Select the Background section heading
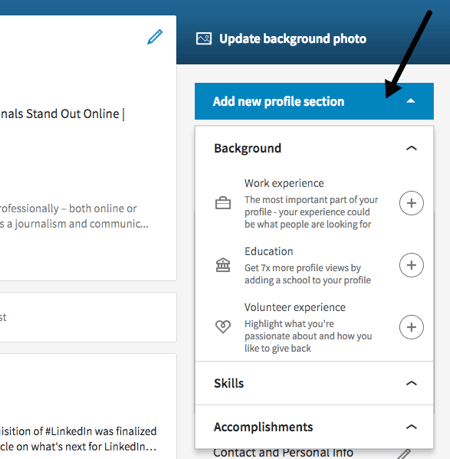Image resolution: width=450 pixels, height=459 pixels. tap(248, 148)
